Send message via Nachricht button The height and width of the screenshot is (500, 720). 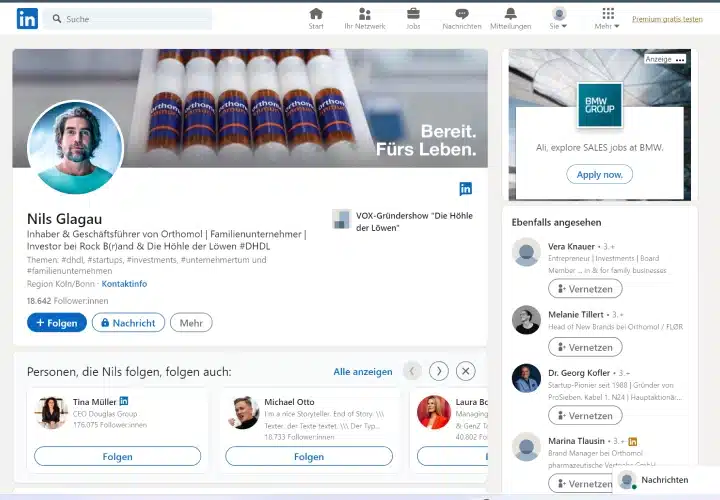pyautogui.click(x=128, y=323)
